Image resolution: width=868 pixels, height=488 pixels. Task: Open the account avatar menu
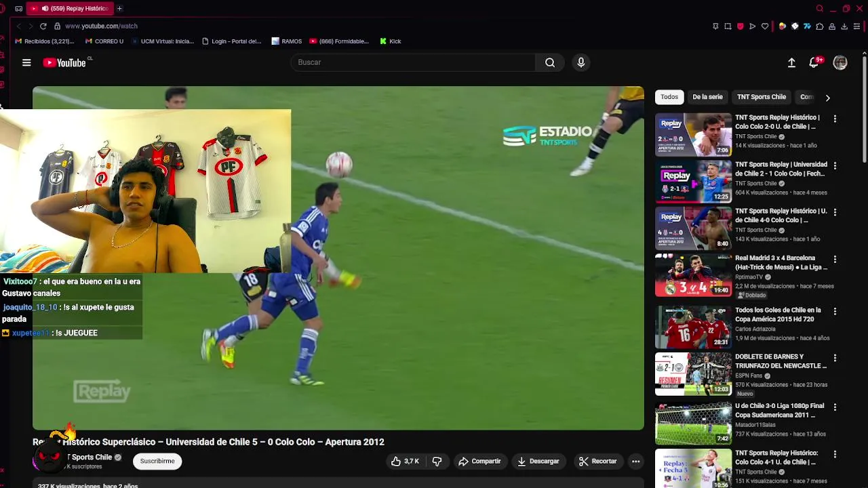pos(840,62)
